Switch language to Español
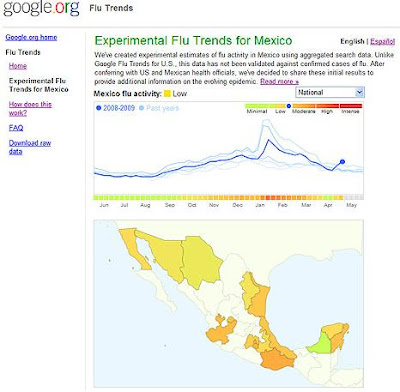 point(382,41)
